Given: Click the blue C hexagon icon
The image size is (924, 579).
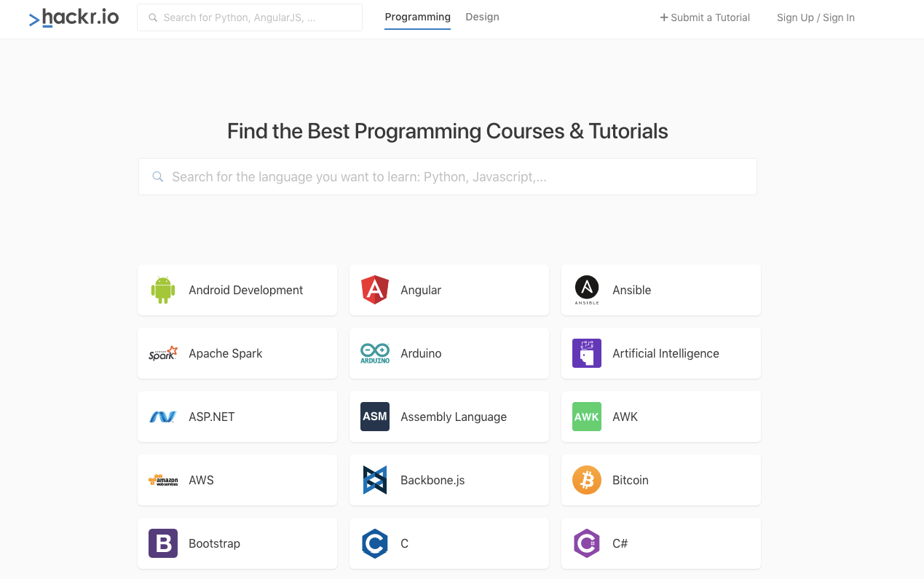Looking at the screenshot, I should (x=375, y=543).
